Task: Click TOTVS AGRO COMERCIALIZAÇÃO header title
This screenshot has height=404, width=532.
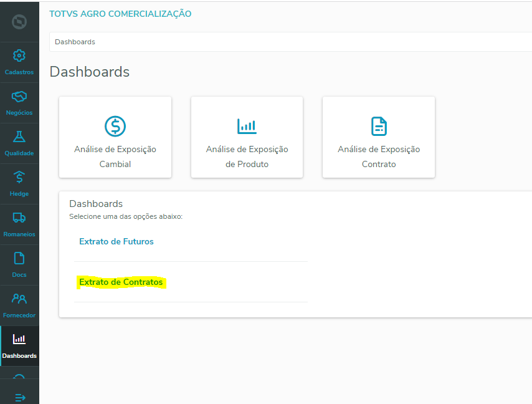Action: tap(120, 14)
